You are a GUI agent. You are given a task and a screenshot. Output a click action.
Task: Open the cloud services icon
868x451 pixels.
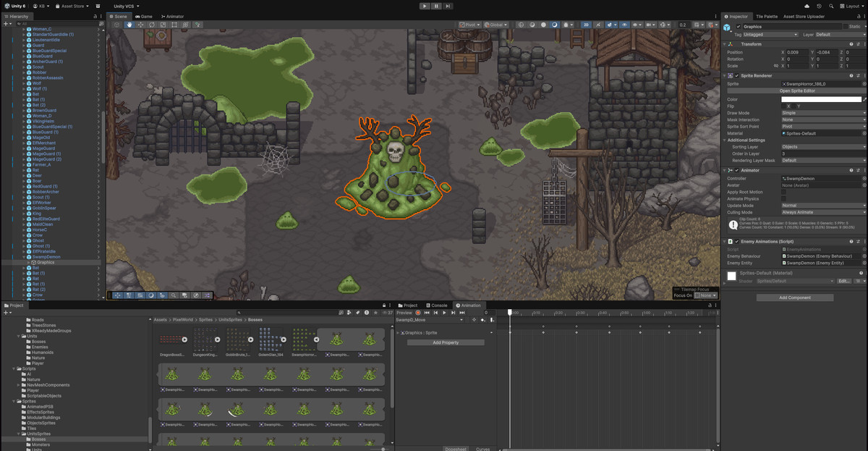[x=807, y=6]
